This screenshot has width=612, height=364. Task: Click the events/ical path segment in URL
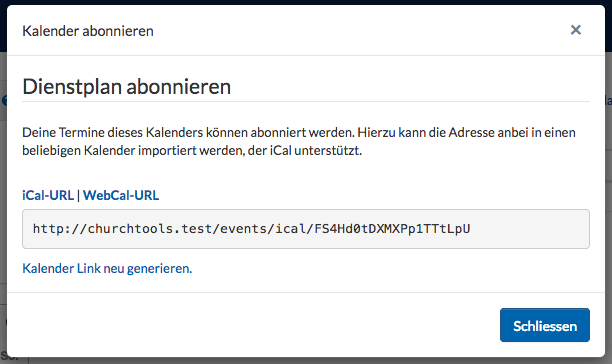click(x=263, y=229)
